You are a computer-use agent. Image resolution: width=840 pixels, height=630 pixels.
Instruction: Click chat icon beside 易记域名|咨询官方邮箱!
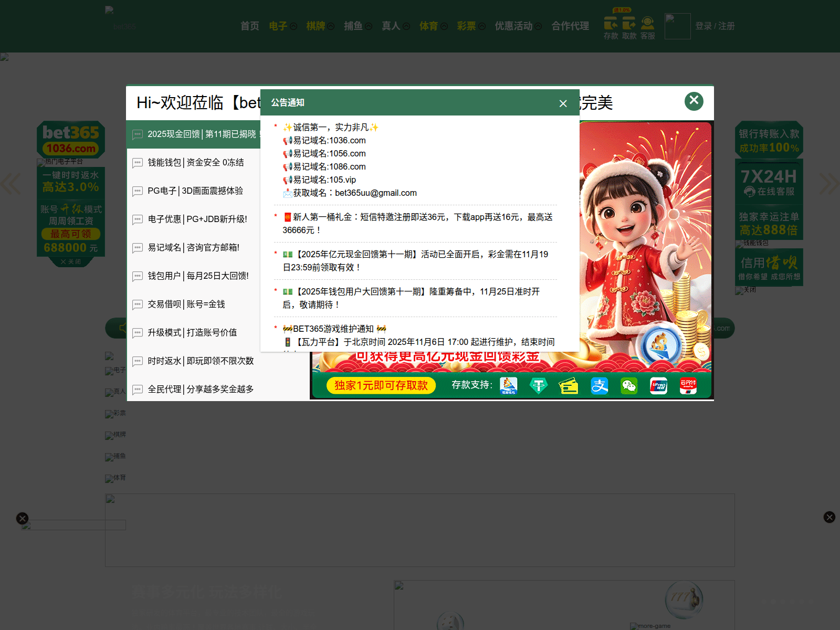pyautogui.click(x=138, y=248)
